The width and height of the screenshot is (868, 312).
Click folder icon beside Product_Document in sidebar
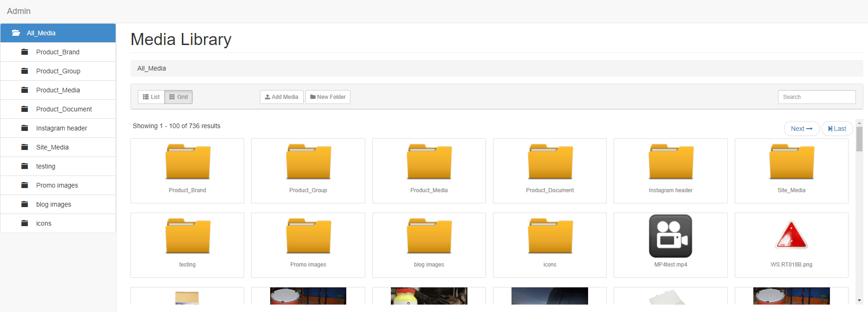[25, 109]
